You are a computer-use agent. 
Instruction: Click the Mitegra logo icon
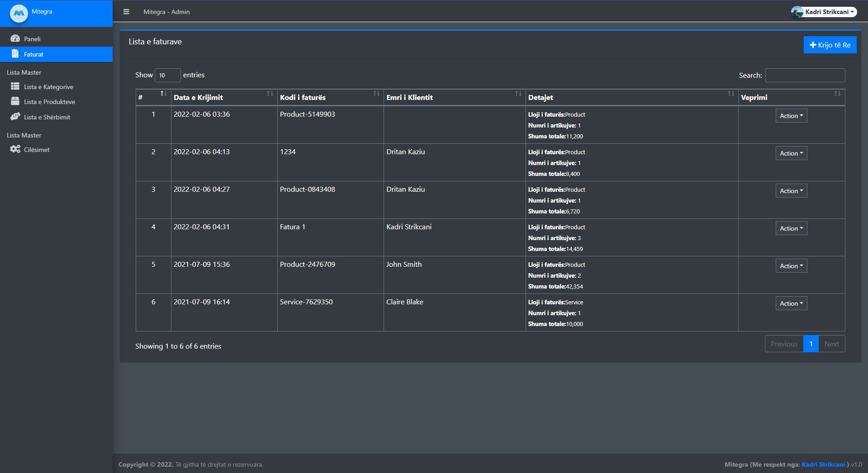[x=19, y=13]
